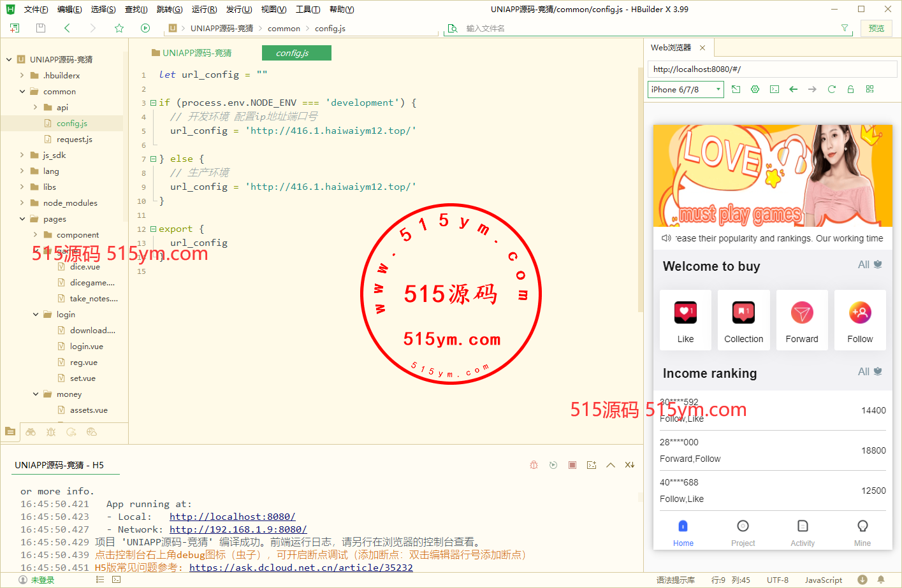The height and width of the screenshot is (588, 902).
Task: Click the bookmark star icon
Action: coord(119,28)
